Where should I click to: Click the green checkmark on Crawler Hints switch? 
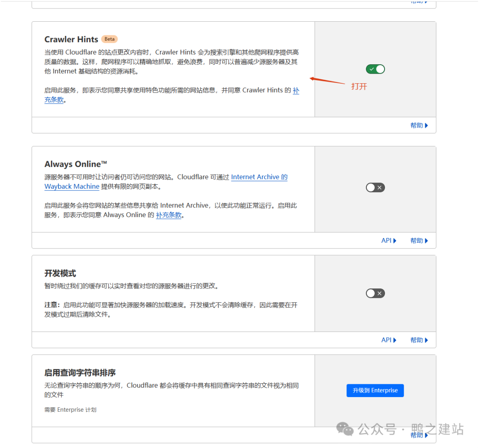coord(372,69)
